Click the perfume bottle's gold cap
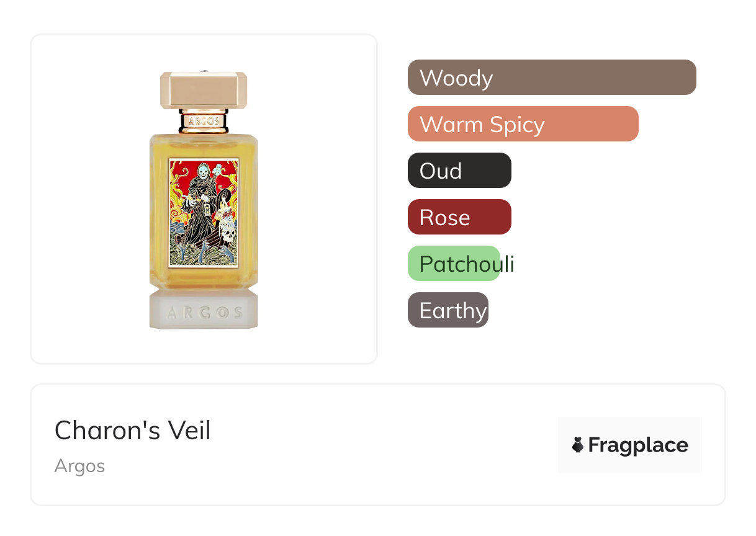Image resolution: width=756 pixels, height=536 pixels. (204, 91)
